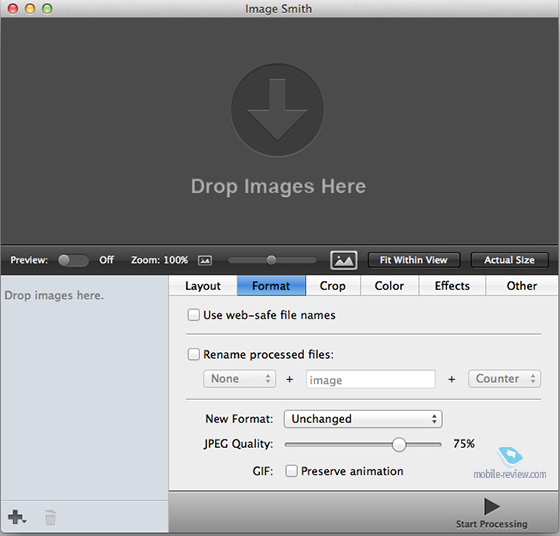Toggle the Preview switch on
This screenshot has width=560, height=536.
click(73, 260)
